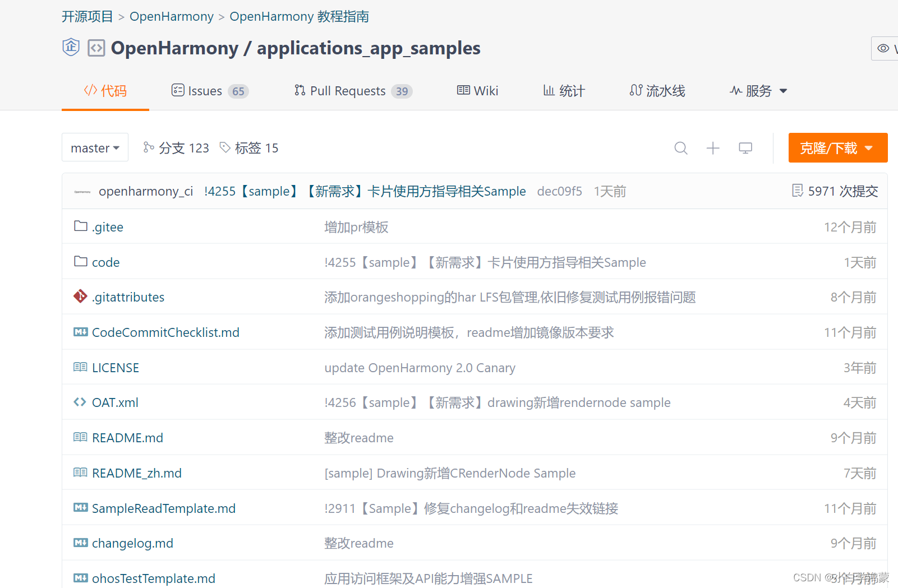Open the .gitee folder
The width and height of the screenshot is (898, 588).
tap(108, 227)
